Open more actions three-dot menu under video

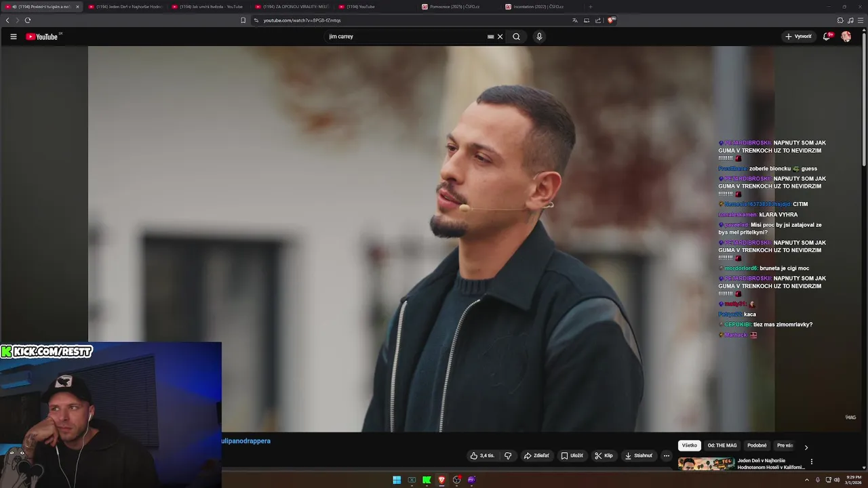coord(667,455)
